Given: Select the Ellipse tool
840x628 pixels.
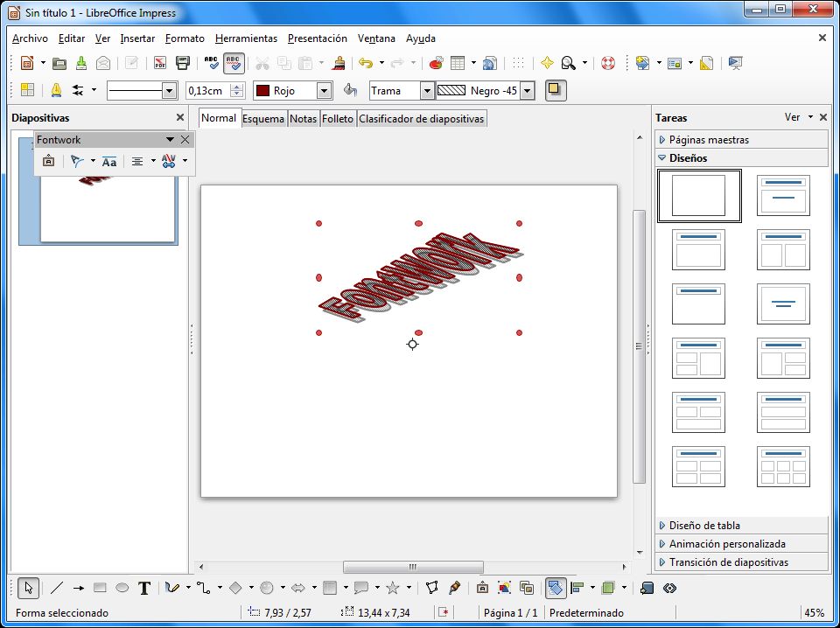Looking at the screenshot, I should (x=122, y=588).
